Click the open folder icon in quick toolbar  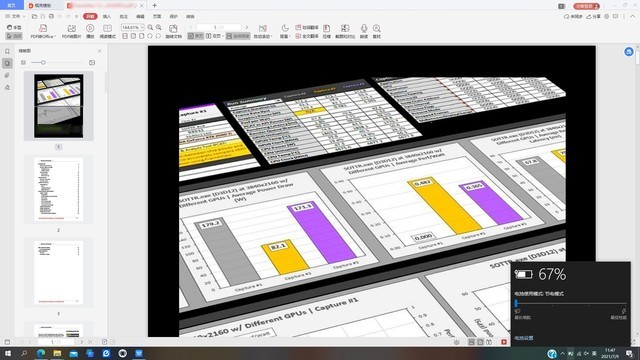(34, 16)
